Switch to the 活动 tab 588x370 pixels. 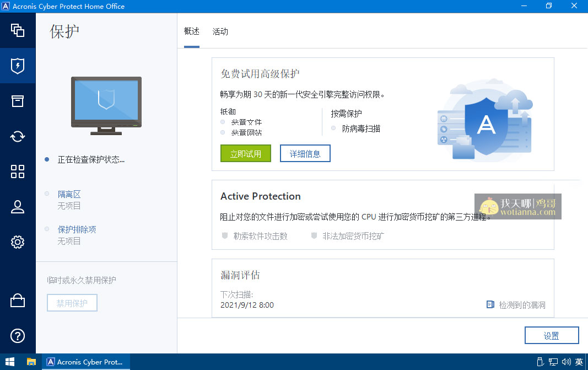tap(220, 31)
